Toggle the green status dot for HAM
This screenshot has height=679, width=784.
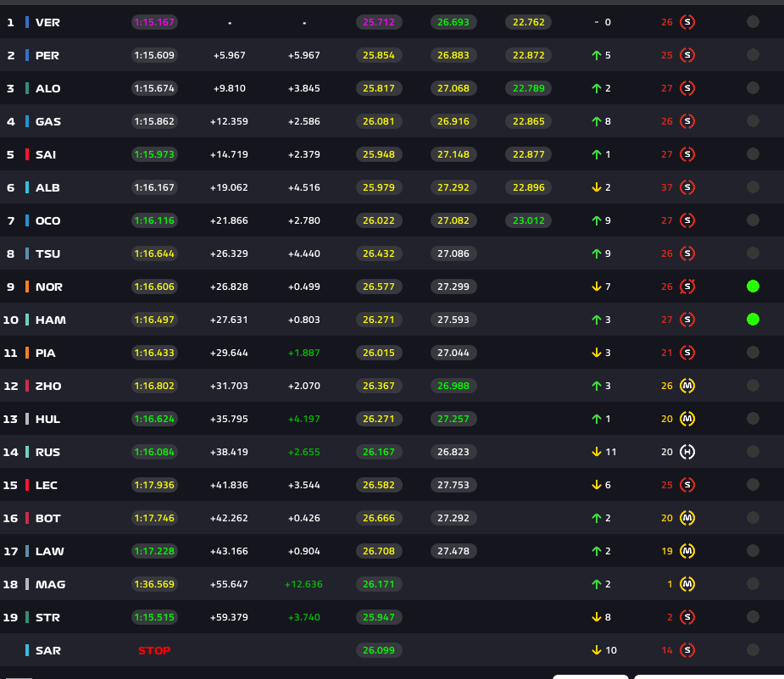coord(753,320)
